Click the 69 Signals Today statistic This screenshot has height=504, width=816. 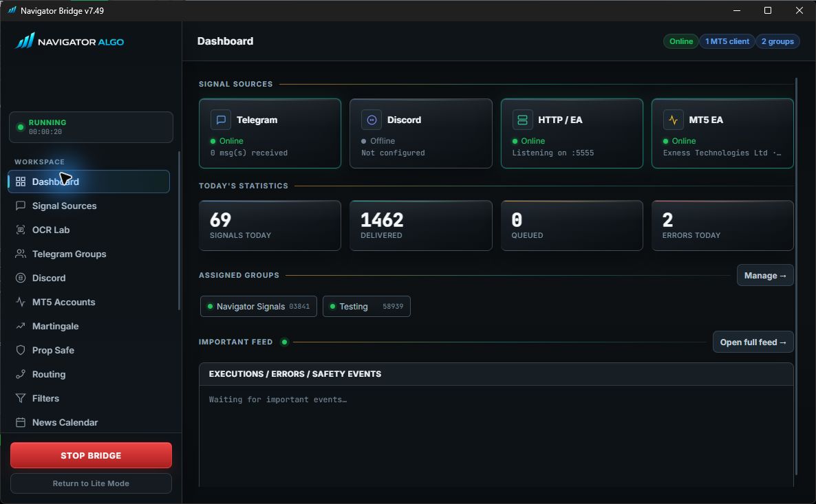tap(270, 226)
